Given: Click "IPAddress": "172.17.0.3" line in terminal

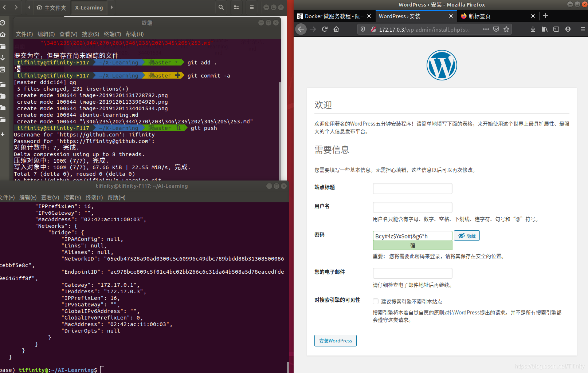Looking at the screenshot, I should (x=104, y=291).
